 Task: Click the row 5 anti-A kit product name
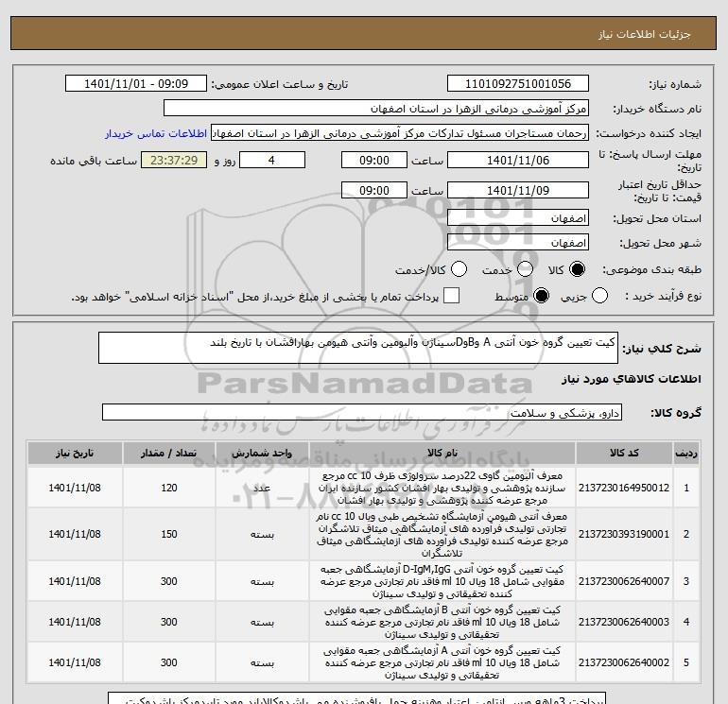pos(442,662)
